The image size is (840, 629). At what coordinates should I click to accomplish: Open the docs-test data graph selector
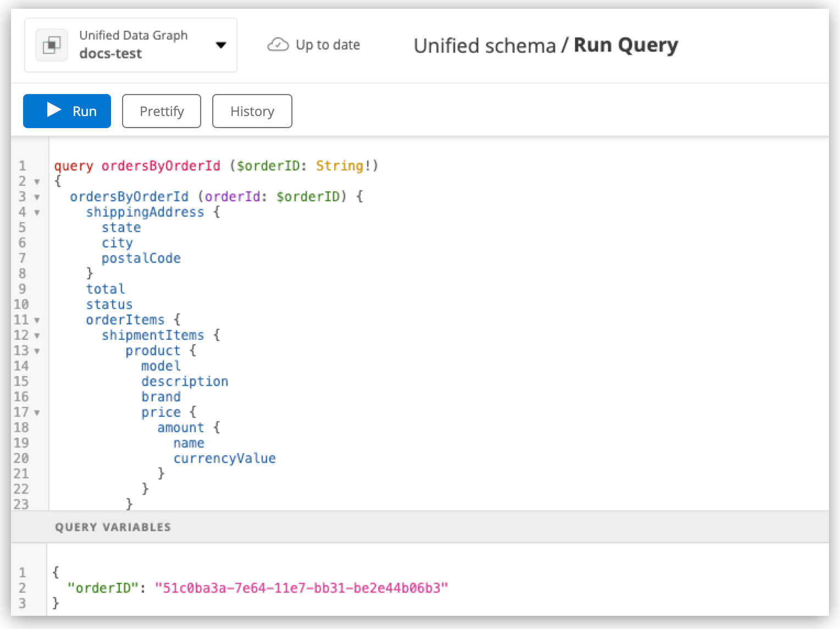[221, 46]
